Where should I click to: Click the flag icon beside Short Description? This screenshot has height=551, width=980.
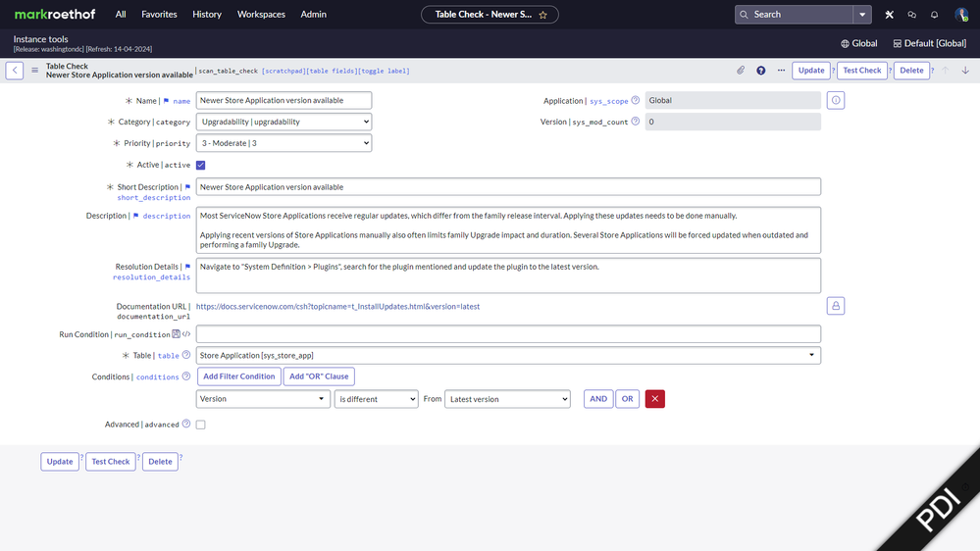coord(187,187)
